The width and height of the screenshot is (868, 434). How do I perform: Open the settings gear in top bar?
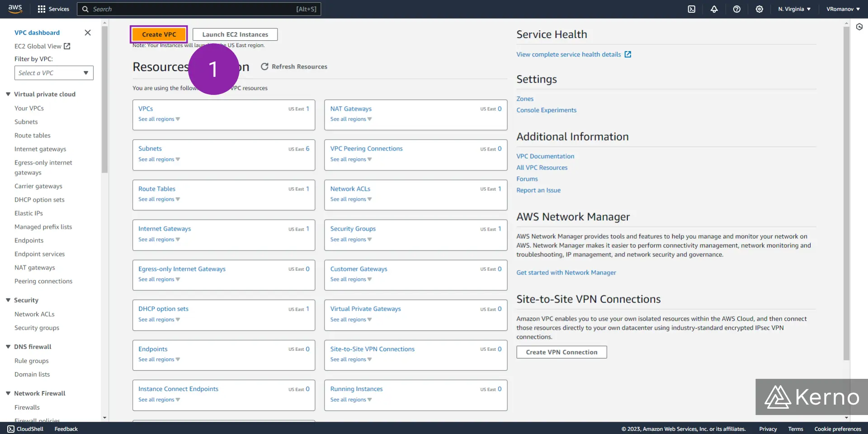(759, 9)
